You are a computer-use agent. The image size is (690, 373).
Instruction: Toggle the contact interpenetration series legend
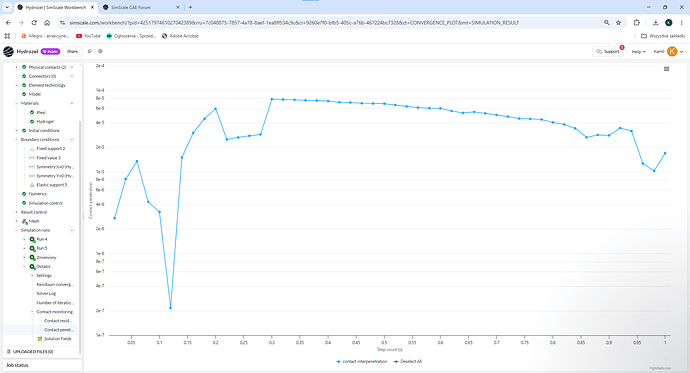(361, 362)
